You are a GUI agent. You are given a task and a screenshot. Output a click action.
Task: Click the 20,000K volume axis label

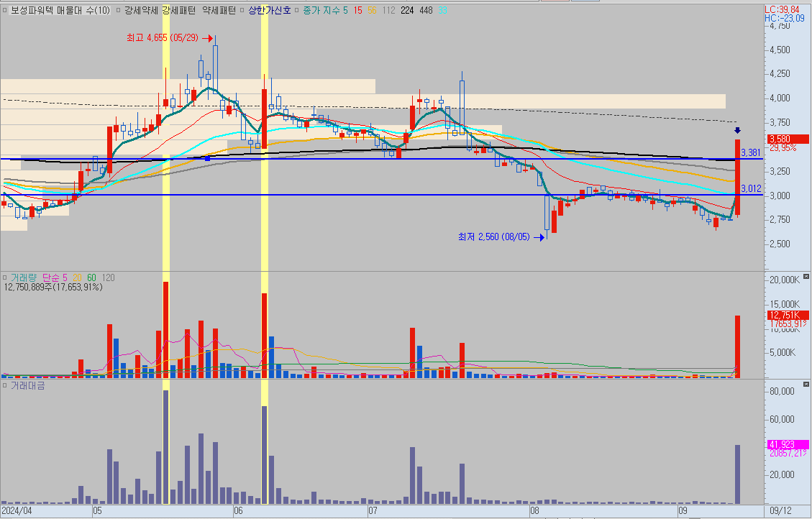tap(785, 280)
